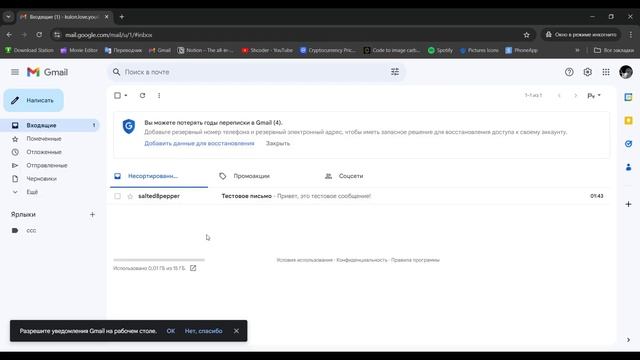Click 'Нет, спасибо' on notifications prompt
This screenshot has width=640, height=360.
tap(204, 331)
